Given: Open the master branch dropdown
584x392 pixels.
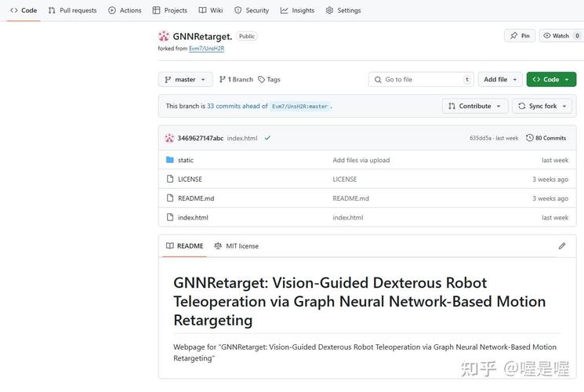Looking at the screenshot, I should (x=185, y=79).
